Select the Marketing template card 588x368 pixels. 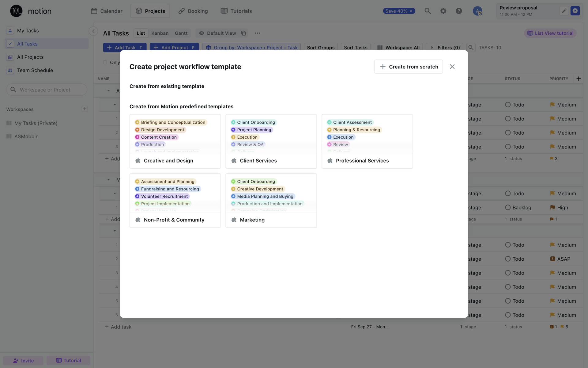[271, 201]
